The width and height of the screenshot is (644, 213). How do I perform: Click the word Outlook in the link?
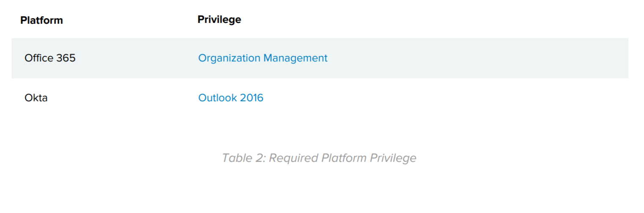[217, 98]
